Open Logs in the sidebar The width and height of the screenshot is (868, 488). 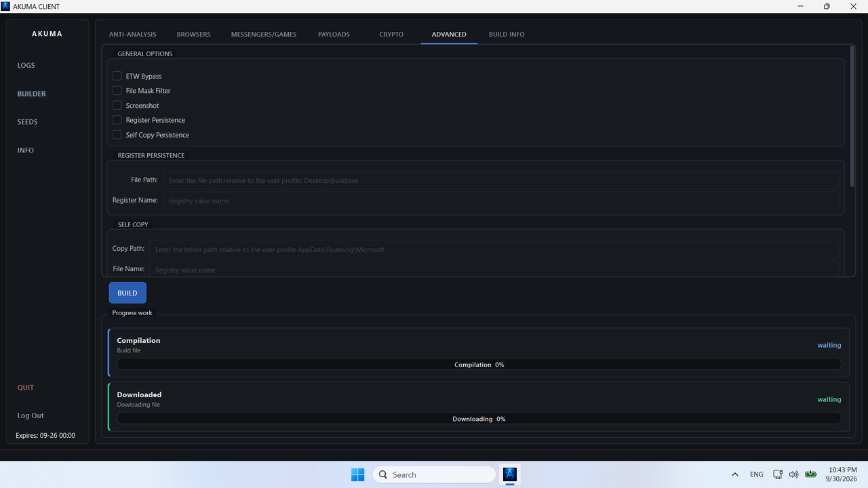(26, 66)
